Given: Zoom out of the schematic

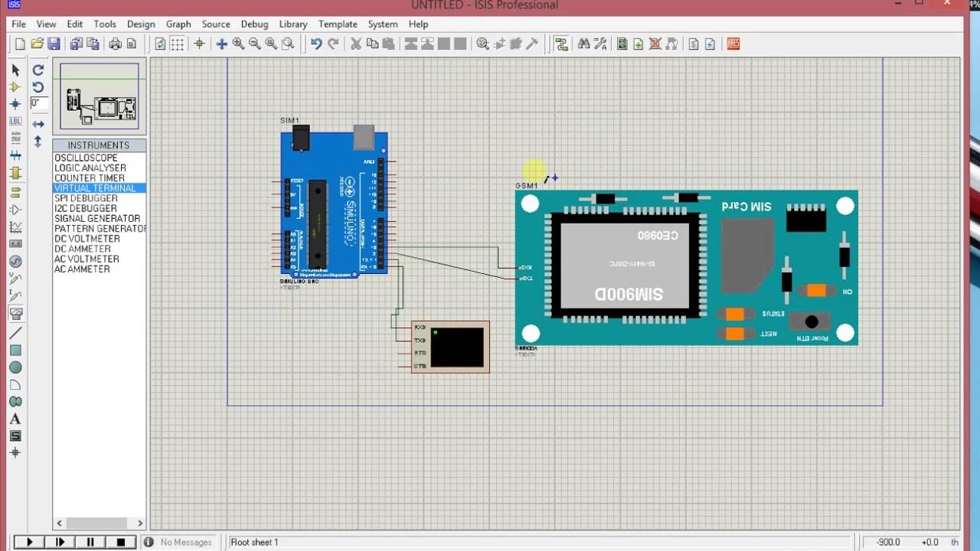Looking at the screenshot, I should coord(254,44).
